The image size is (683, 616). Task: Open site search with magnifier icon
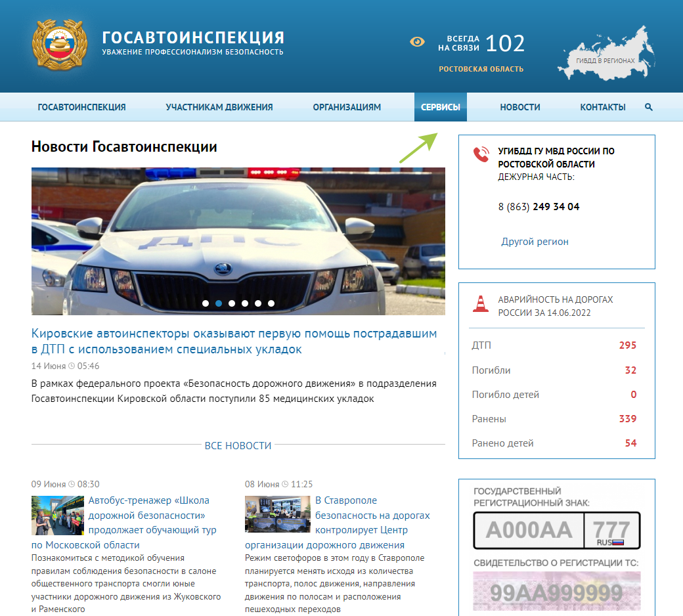point(649,106)
